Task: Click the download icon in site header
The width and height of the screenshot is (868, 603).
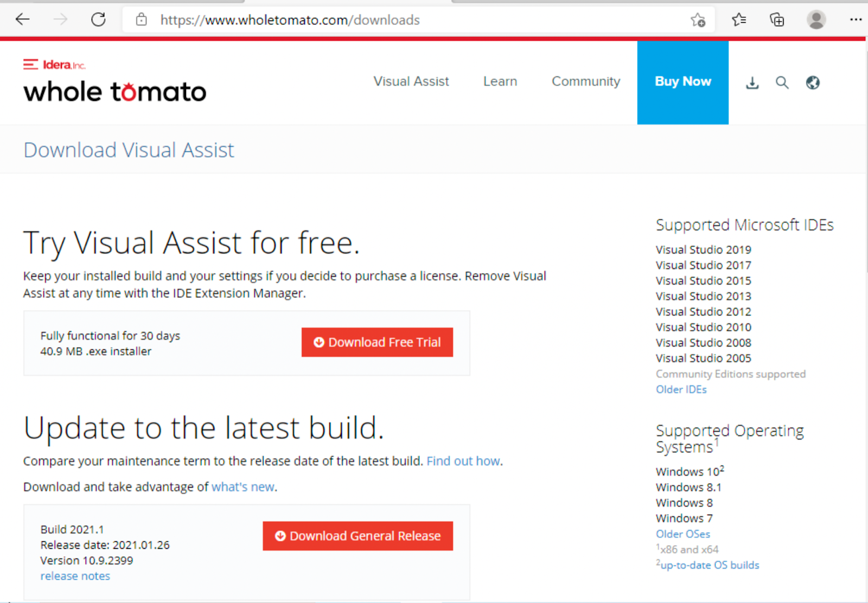Action: tap(752, 82)
